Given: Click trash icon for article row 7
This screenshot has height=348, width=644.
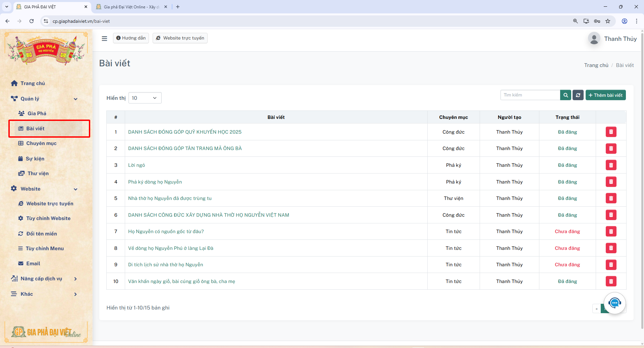Looking at the screenshot, I should (x=611, y=231).
